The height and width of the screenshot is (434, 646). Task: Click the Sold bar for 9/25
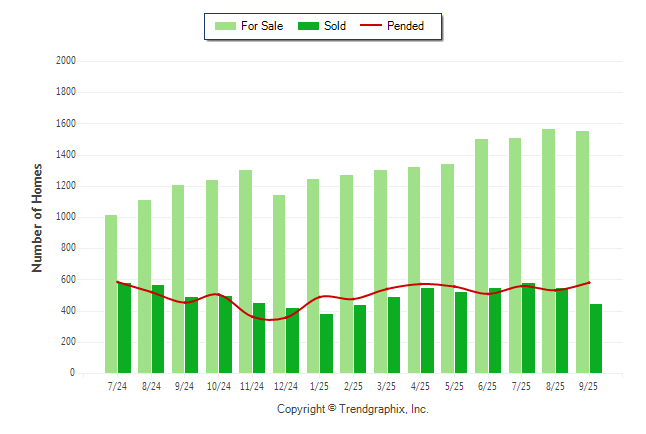(x=595, y=338)
